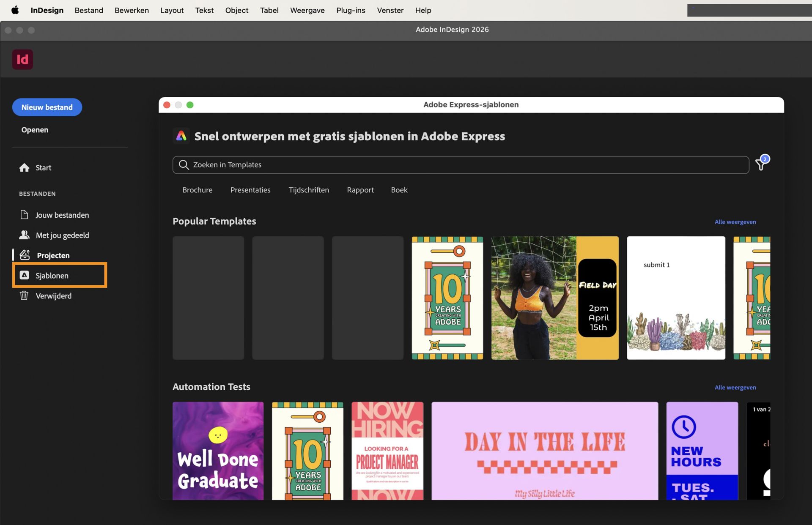Switch to the Brochure template category
This screenshot has height=525, width=812.
pyautogui.click(x=197, y=190)
